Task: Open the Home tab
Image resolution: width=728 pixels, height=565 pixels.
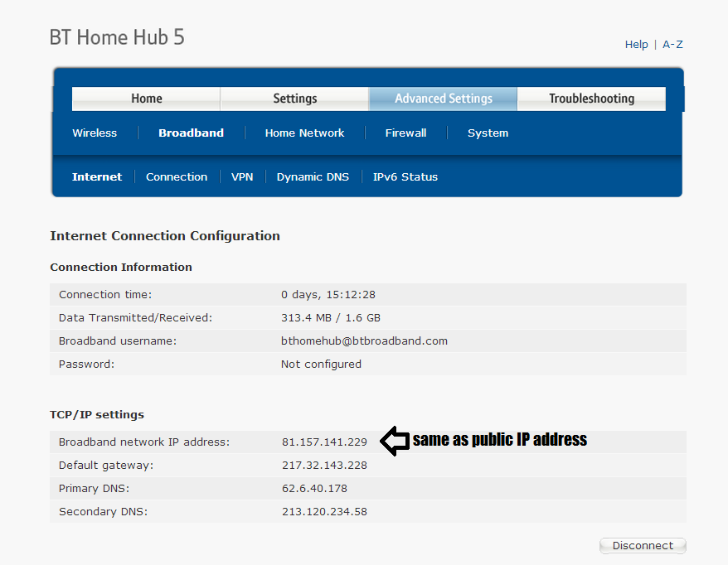Action: tap(146, 99)
